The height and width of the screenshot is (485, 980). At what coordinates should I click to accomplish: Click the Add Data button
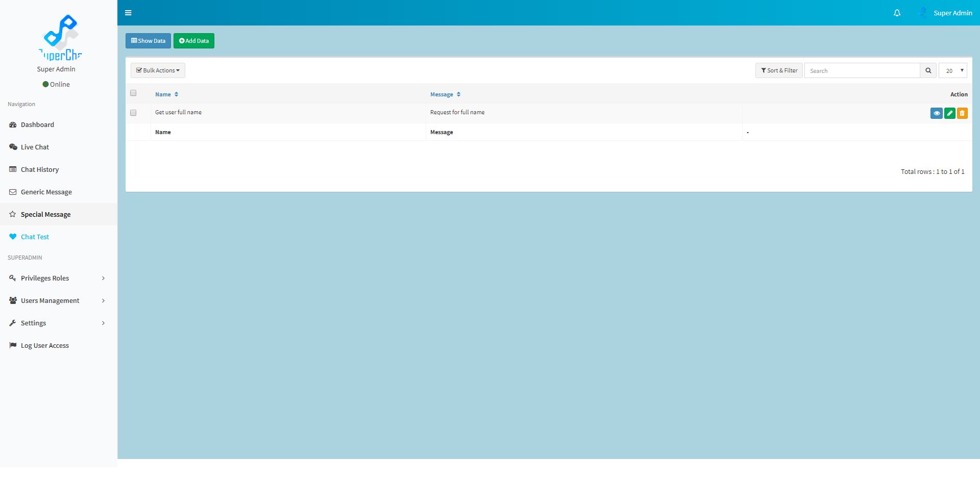[x=194, y=41]
